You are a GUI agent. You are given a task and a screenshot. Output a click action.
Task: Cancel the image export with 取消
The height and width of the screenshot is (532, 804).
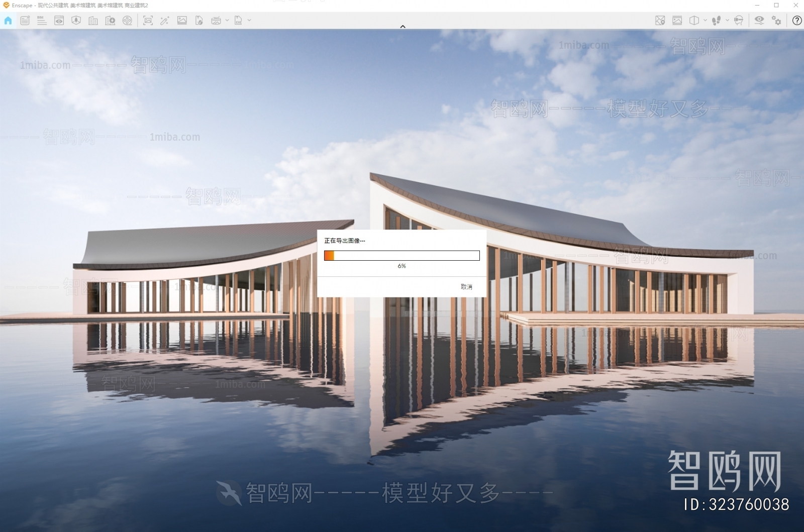(x=467, y=287)
